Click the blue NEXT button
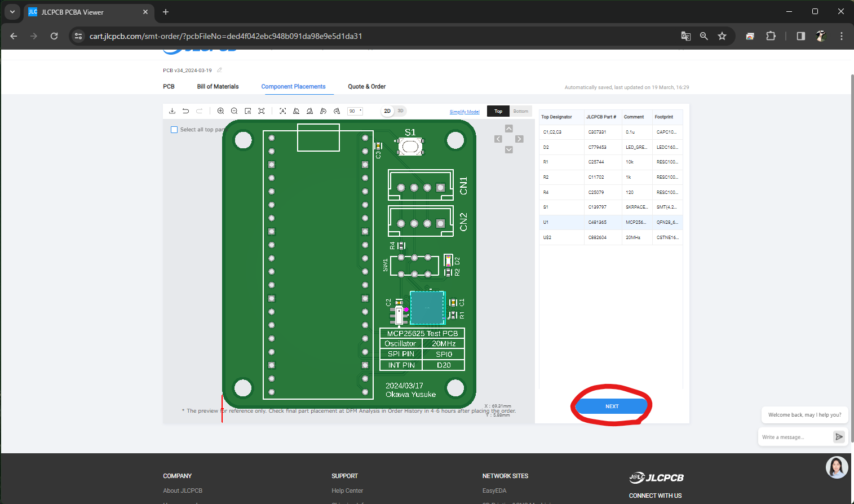 pyautogui.click(x=612, y=406)
